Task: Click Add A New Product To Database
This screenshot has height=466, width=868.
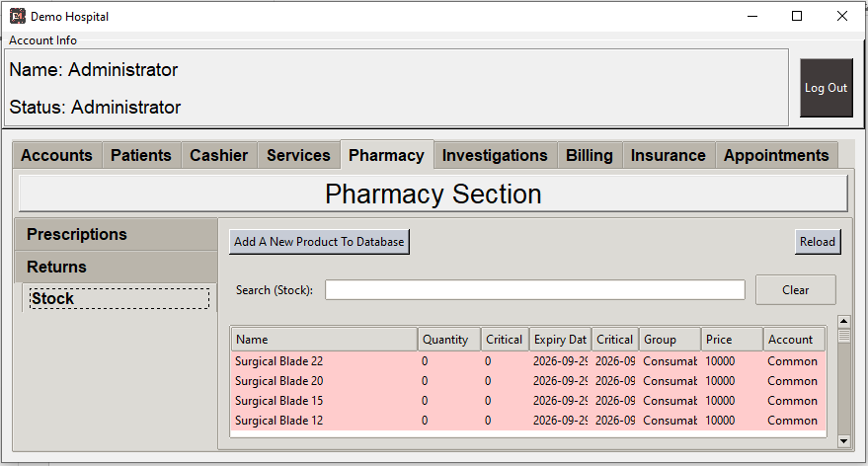Action: coord(319,242)
